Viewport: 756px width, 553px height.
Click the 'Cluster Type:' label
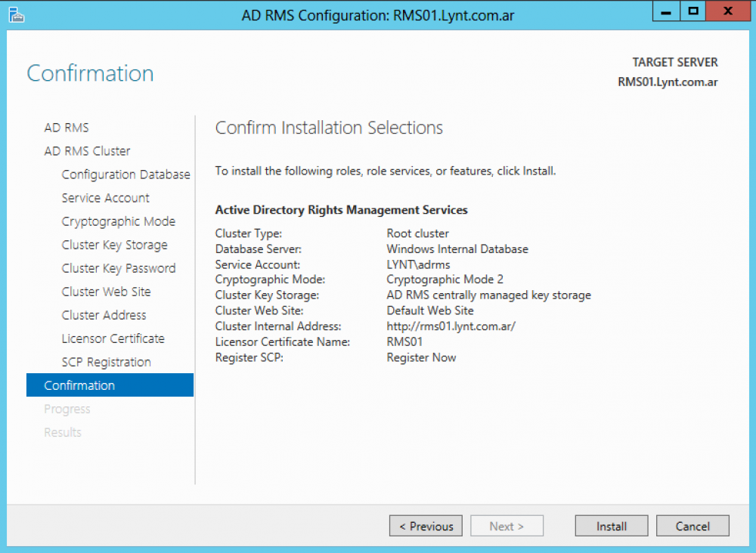coord(249,233)
